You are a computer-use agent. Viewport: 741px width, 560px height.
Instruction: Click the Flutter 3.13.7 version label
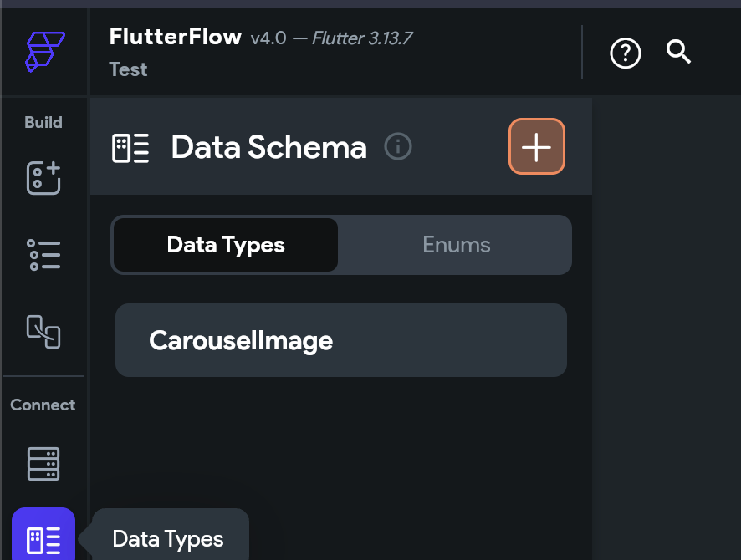(x=362, y=38)
